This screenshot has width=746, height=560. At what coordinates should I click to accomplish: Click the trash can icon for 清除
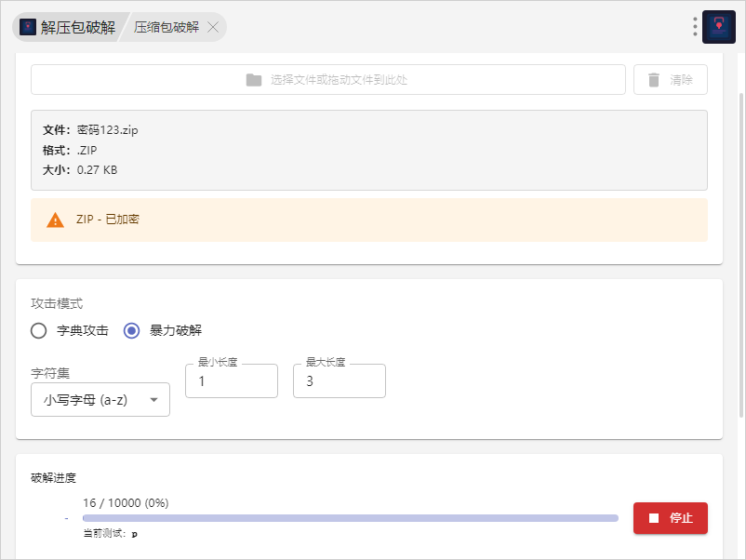pyautogui.click(x=654, y=80)
